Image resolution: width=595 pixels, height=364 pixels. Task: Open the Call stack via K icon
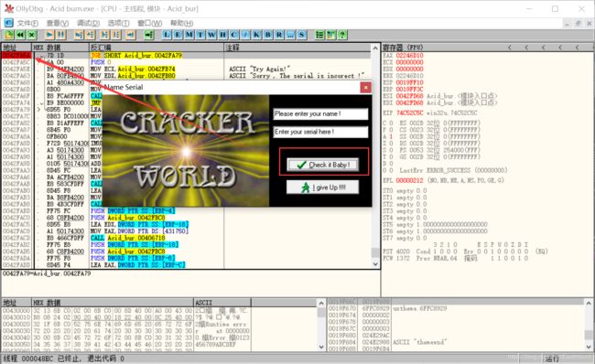tap(256, 35)
